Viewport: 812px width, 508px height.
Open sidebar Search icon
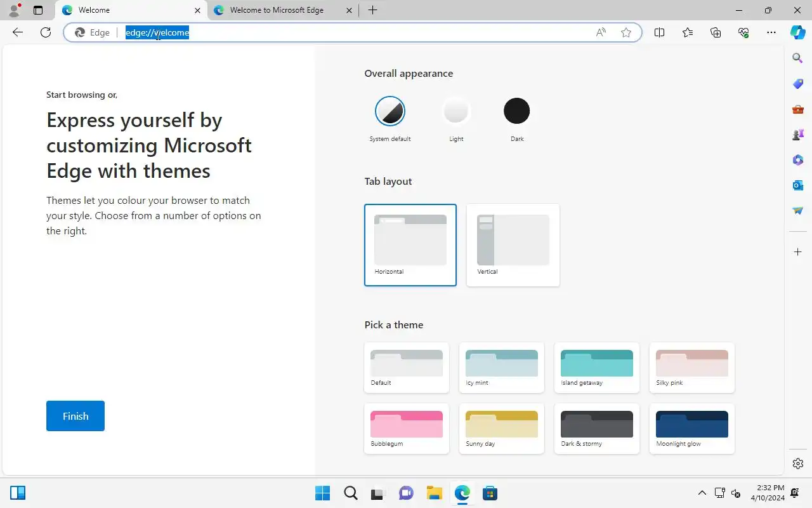pyautogui.click(x=798, y=58)
